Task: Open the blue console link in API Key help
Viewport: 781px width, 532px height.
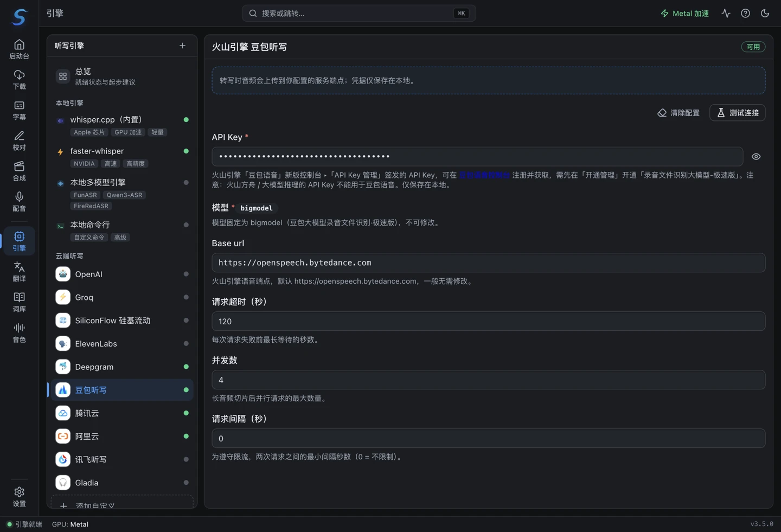Action: 484,175
